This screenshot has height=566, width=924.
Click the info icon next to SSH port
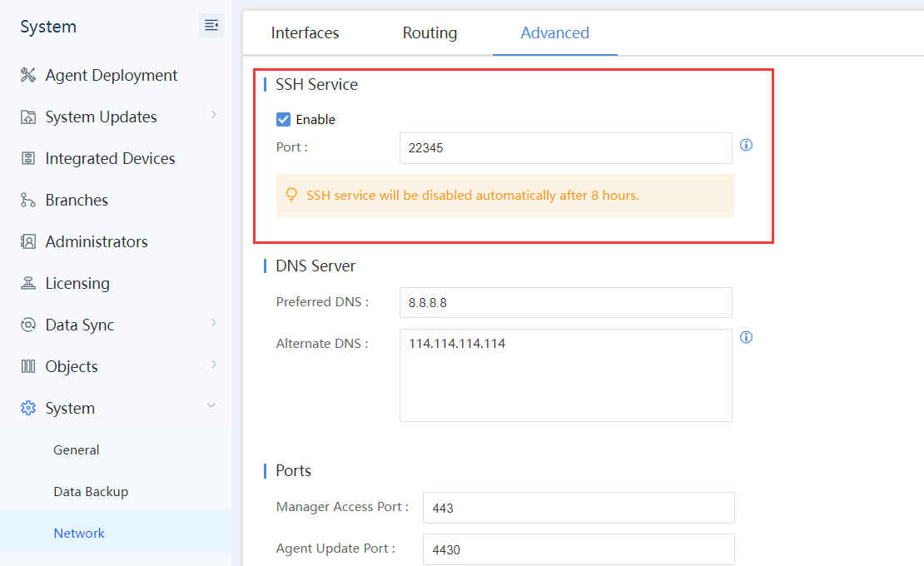[747, 146]
